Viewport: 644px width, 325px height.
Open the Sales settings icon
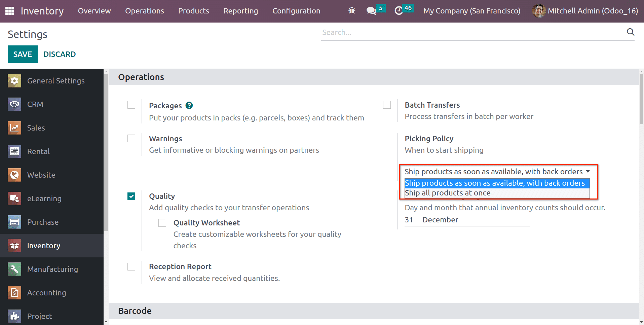pyautogui.click(x=14, y=128)
